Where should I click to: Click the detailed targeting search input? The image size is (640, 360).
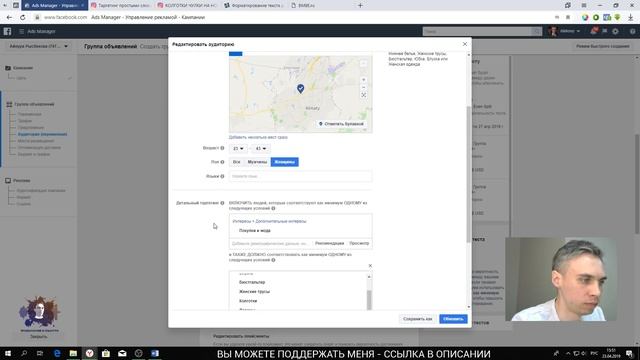tap(270, 243)
